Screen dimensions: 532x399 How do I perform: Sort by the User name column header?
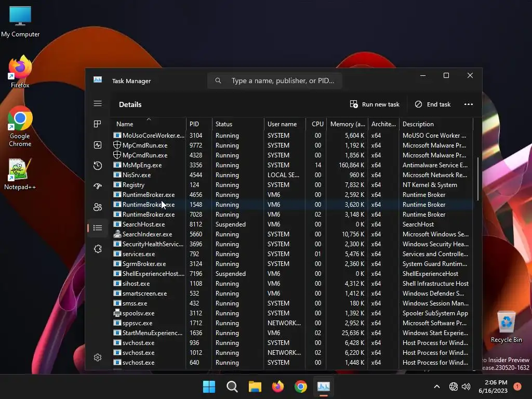pyautogui.click(x=285, y=124)
